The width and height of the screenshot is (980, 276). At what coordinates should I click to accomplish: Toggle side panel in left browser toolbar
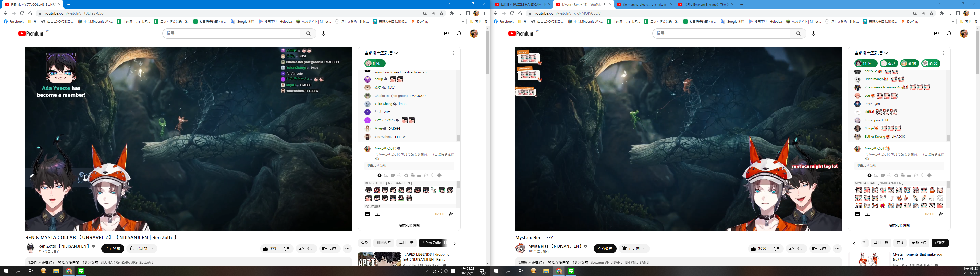pos(468,13)
